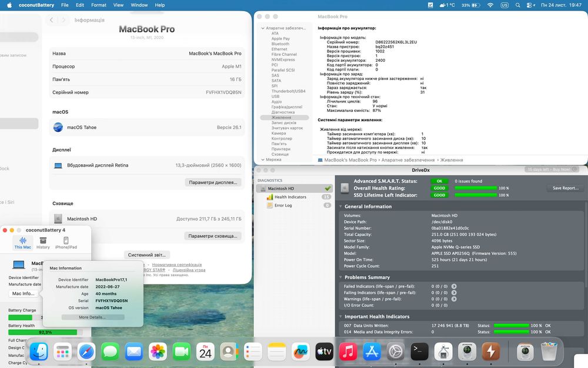Collapse Апаратне забезпечення tree in System Information
Screen dimensions: 588x368
click(263, 28)
